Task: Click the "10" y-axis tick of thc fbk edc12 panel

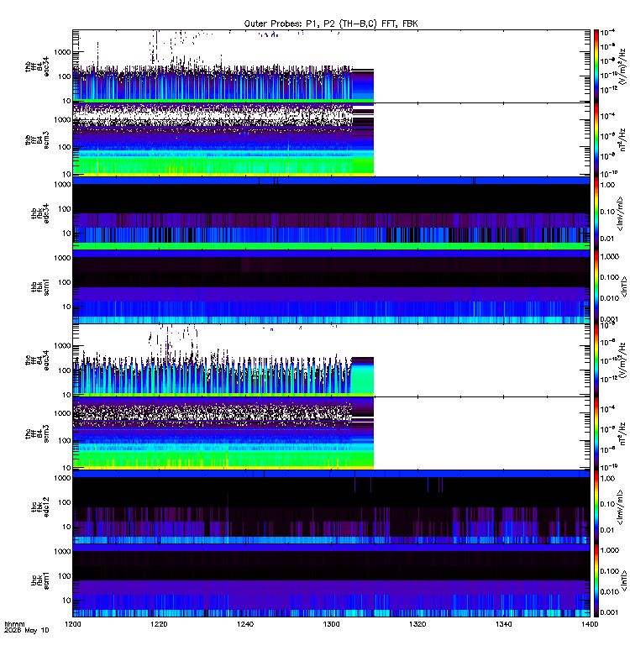Action: 66,528
